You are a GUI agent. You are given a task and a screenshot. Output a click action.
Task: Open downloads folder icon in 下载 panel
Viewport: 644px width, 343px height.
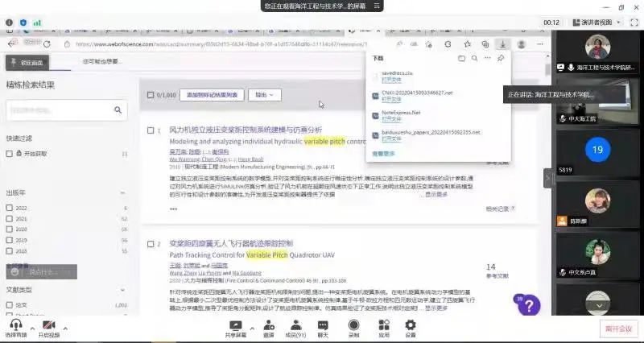461,58
